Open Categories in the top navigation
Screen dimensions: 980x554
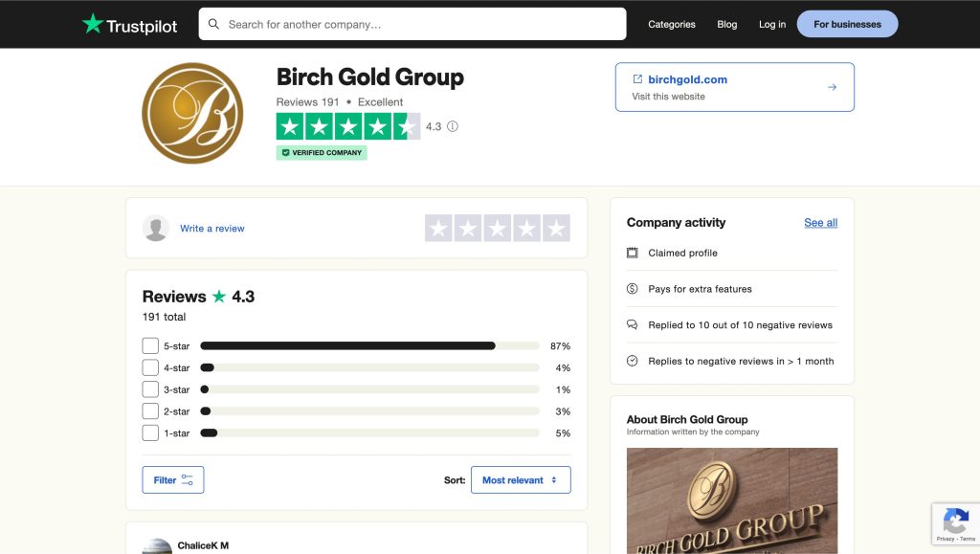[x=672, y=24]
